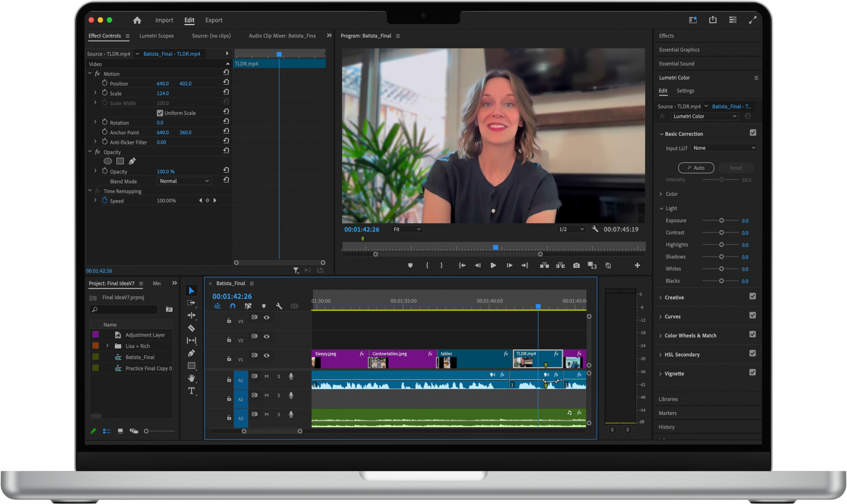Solo audio track A2
The image size is (847, 504).
(x=279, y=395)
